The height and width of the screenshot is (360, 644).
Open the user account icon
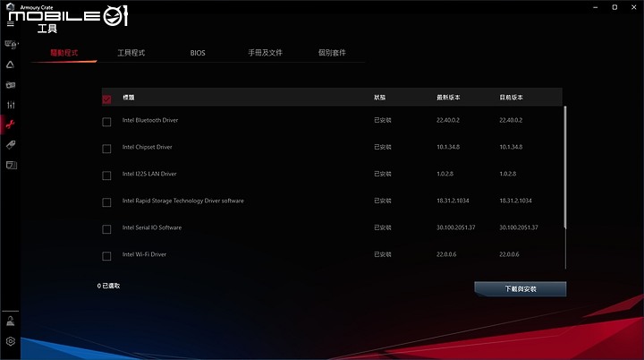pos(10,321)
